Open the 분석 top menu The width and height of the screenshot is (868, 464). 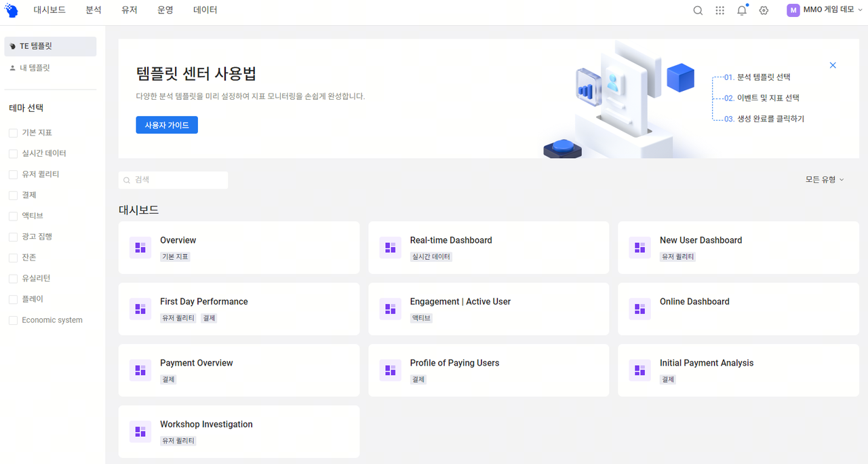tap(94, 10)
